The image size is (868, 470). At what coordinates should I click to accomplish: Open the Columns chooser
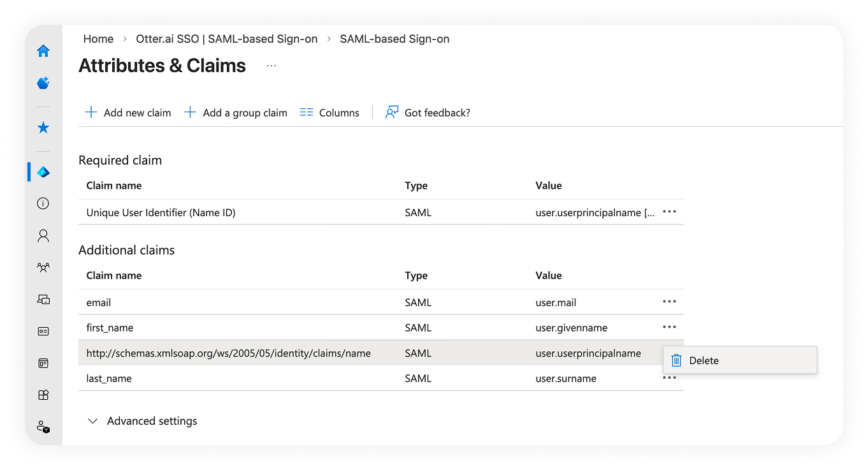[329, 113]
